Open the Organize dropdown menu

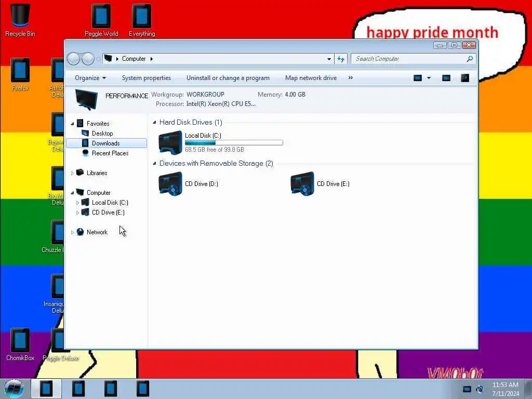(x=90, y=78)
